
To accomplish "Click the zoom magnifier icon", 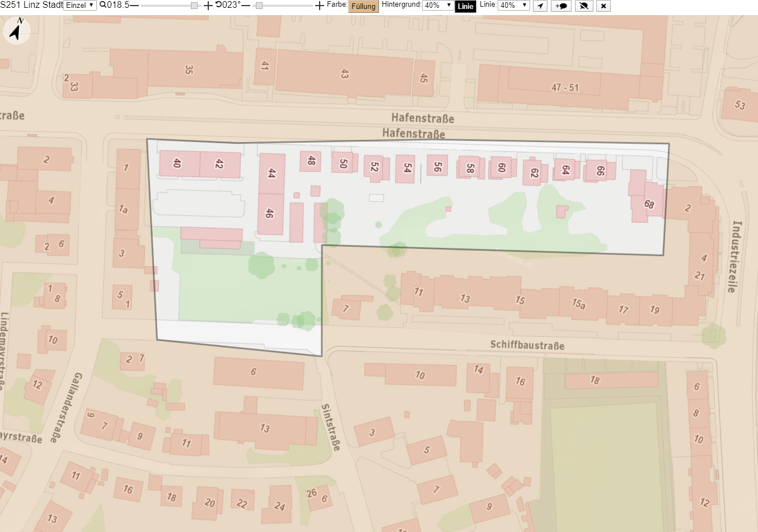I will pos(103,5).
